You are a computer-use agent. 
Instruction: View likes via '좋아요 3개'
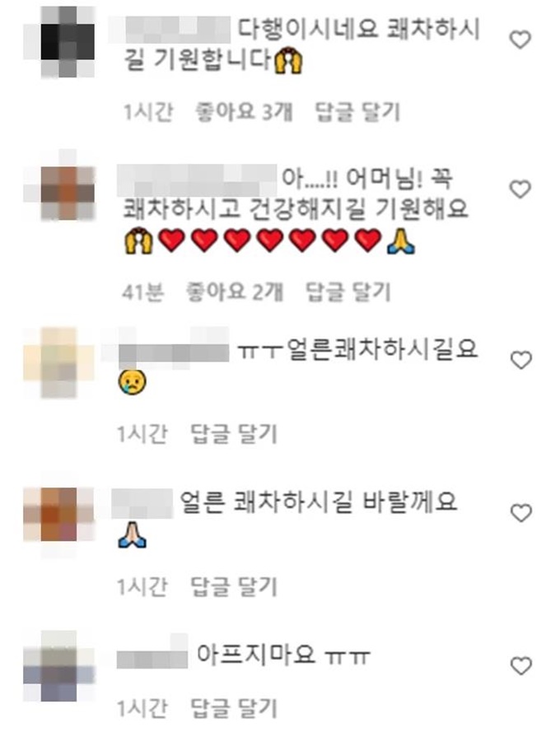[x=244, y=113]
